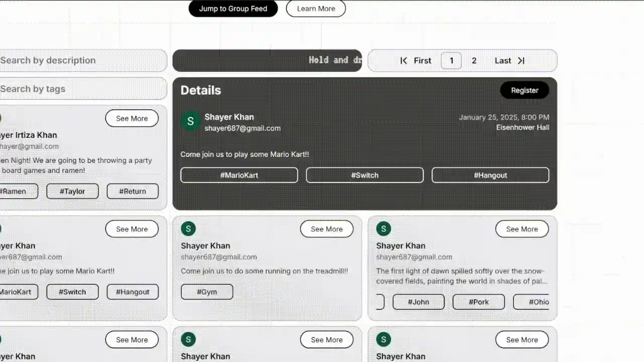Select the Last page navigation item

click(503, 60)
